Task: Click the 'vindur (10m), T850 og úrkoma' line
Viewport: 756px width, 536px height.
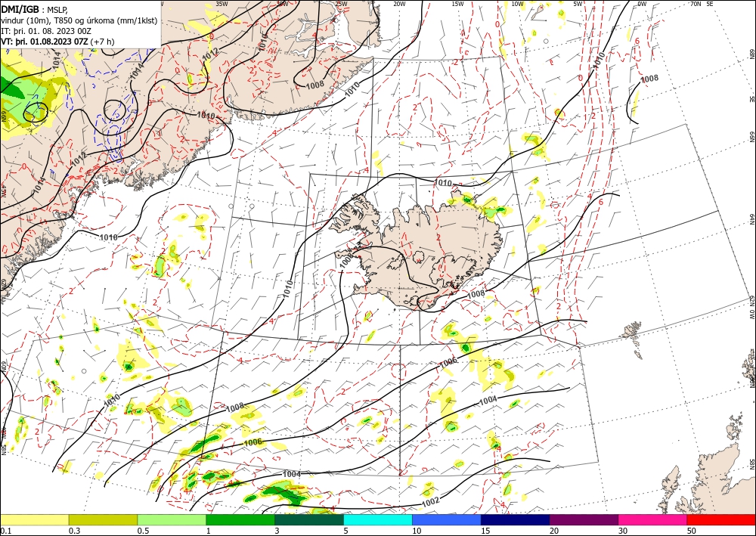Action: [79, 20]
